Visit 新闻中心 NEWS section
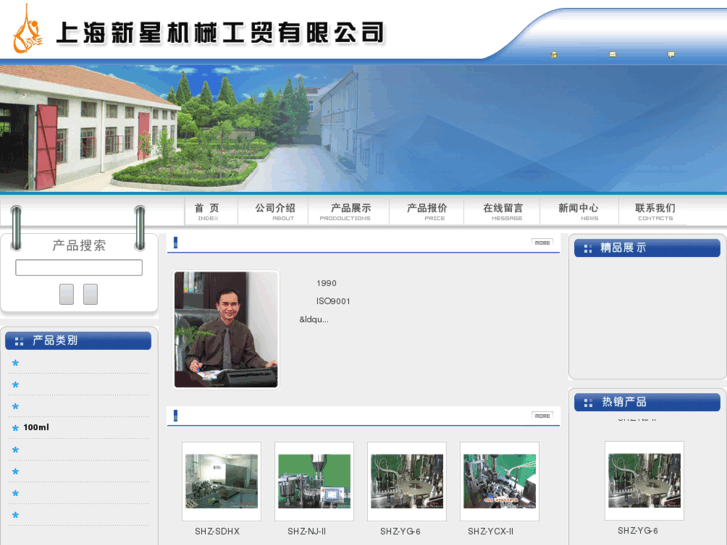Viewport: 727px width, 545px height. (x=578, y=212)
